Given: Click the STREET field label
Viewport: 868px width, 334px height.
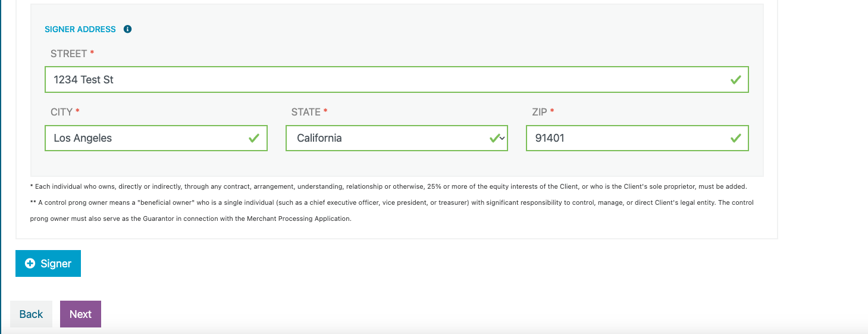Looking at the screenshot, I should [69, 54].
